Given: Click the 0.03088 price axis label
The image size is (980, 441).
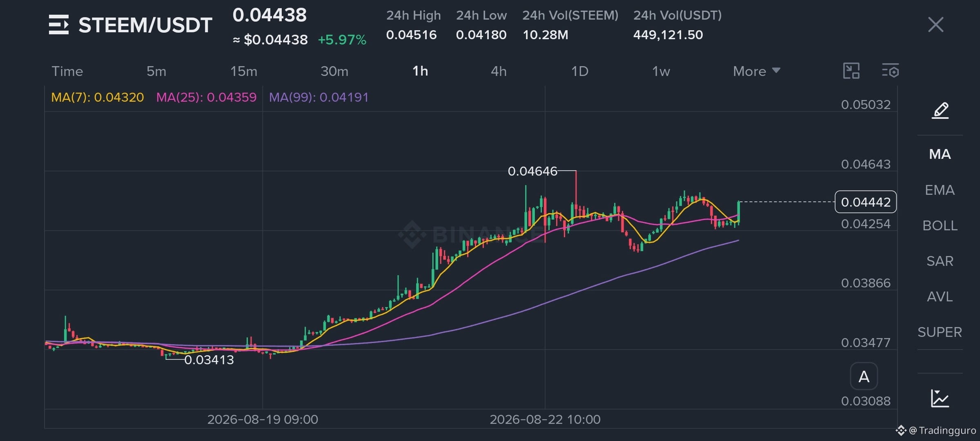Looking at the screenshot, I should (866, 401).
